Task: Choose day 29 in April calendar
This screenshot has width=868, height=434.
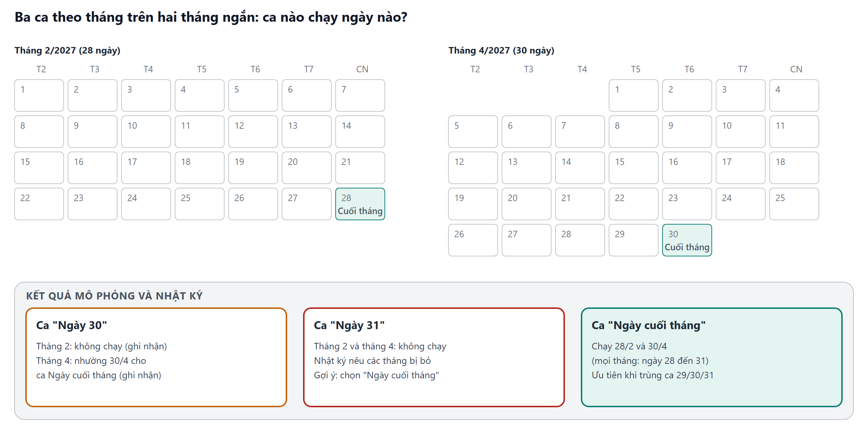Action: pyautogui.click(x=634, y=240)
